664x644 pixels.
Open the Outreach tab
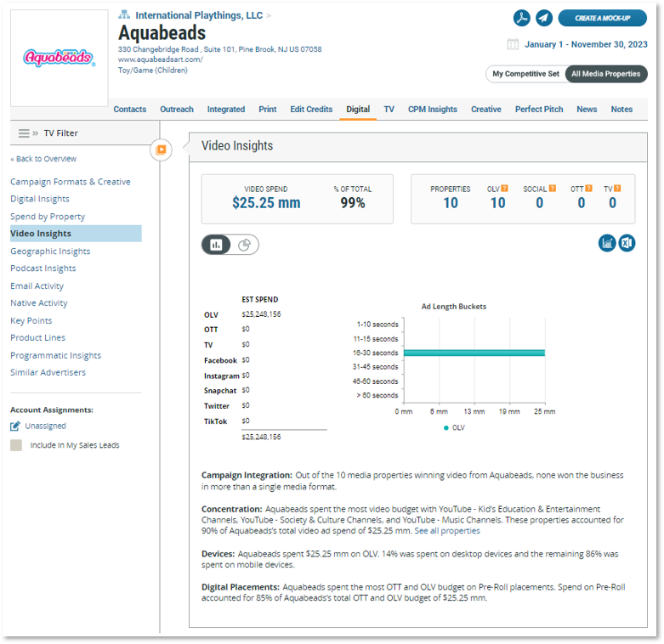(x=177, y=109)
